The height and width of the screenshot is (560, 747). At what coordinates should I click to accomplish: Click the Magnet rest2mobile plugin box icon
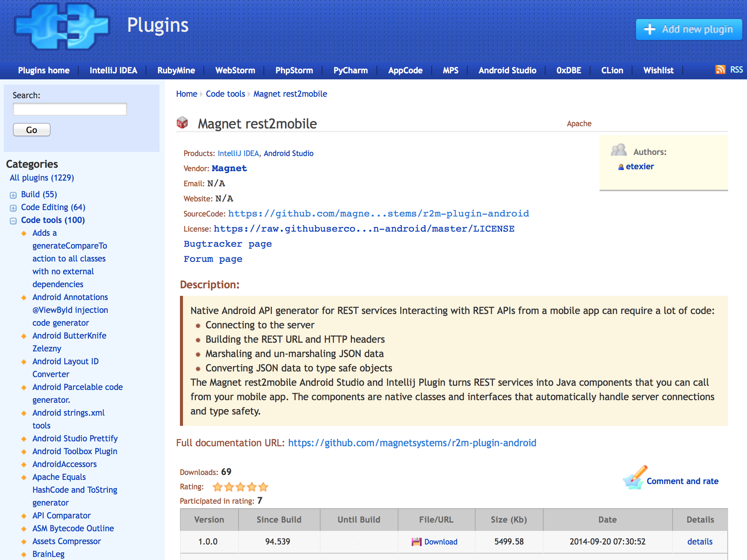pos(182,122)
